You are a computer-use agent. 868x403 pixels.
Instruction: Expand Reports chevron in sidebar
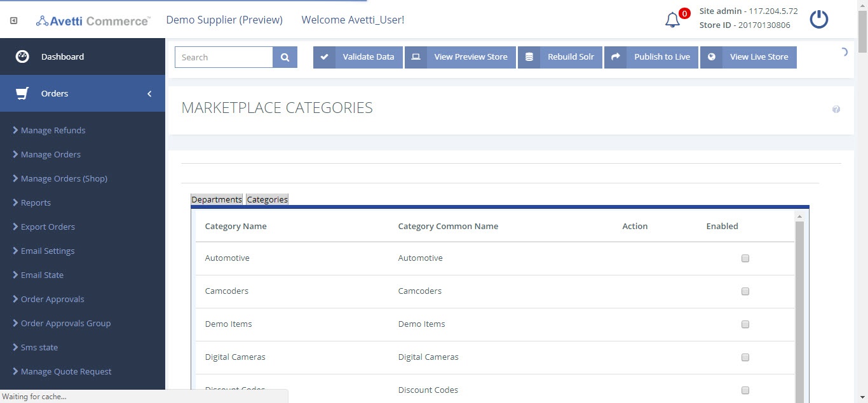point(15,202)
